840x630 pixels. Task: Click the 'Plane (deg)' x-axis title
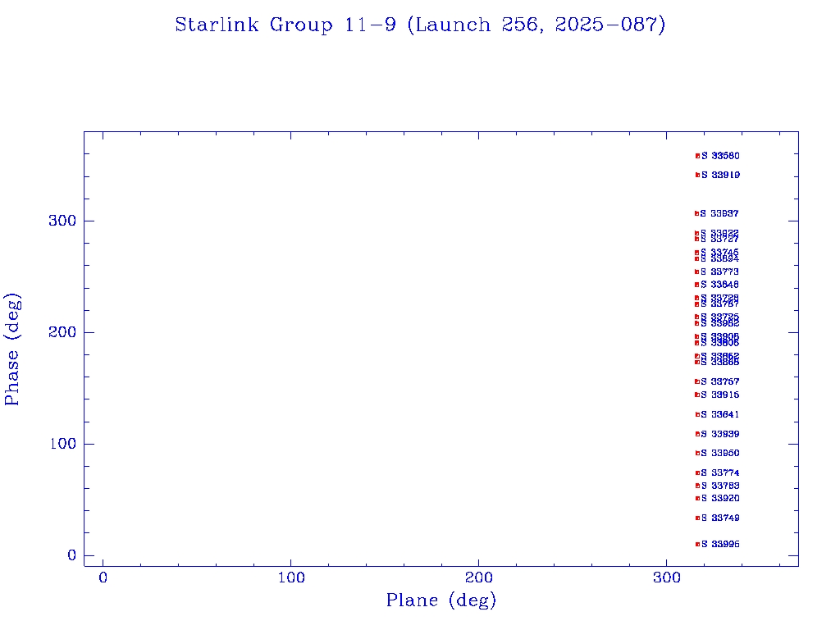pyautogui.click(x=441, y=600)
